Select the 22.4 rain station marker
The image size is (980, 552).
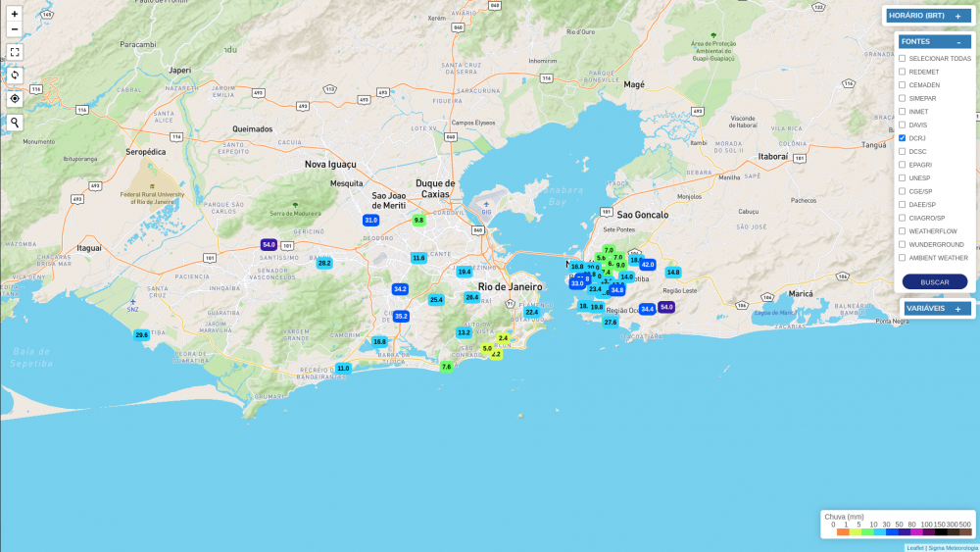(532, 312)
